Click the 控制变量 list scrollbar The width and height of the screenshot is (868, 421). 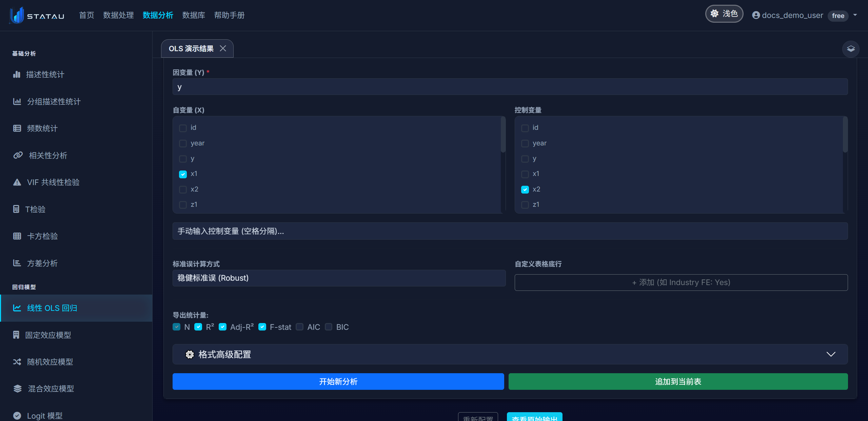[x=845, y=135]
